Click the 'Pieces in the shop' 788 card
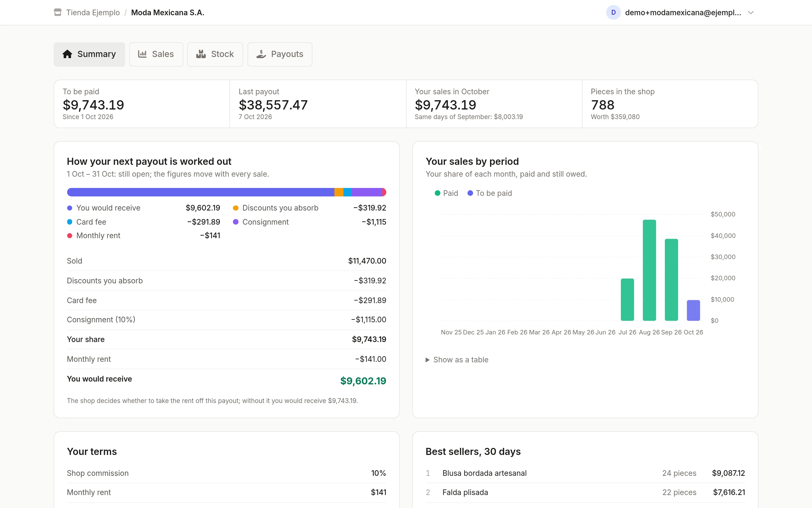Screen dimensions: 812x508 tap(670, 104)
